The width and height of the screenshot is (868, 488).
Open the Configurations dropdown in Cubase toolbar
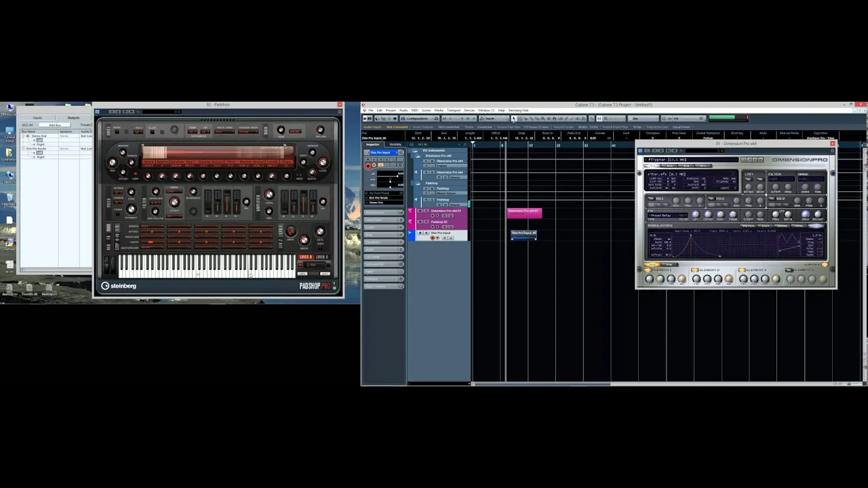point(417,119)
